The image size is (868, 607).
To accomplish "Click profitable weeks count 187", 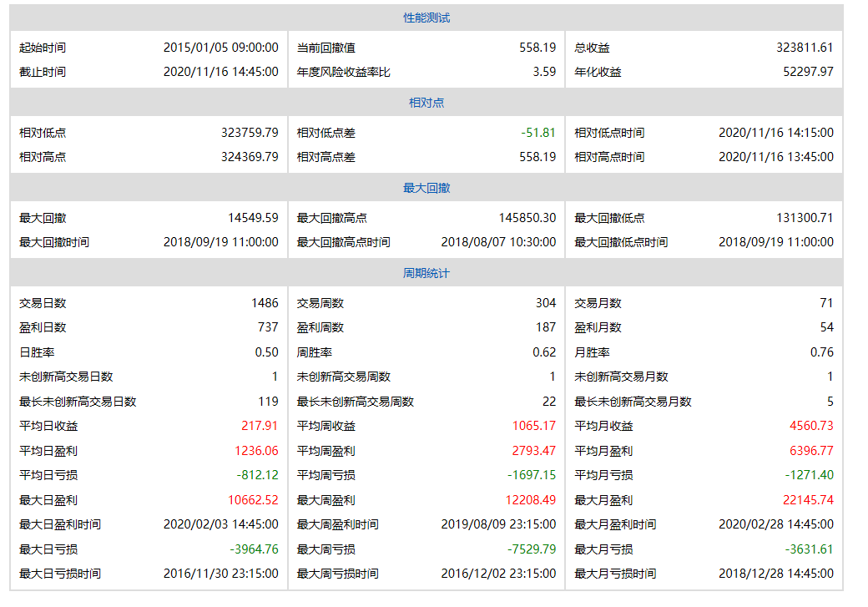I will click(545, 328).
